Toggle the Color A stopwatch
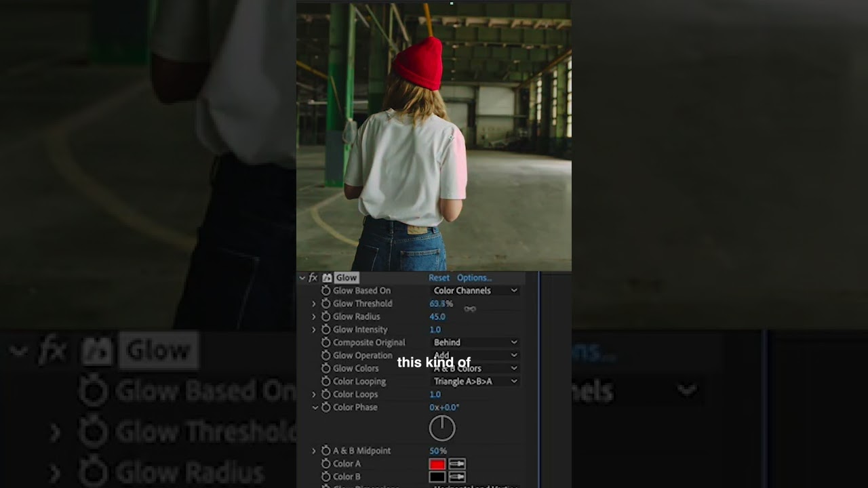The width and height of the screenshot is (868, 488). click(325, 464)
